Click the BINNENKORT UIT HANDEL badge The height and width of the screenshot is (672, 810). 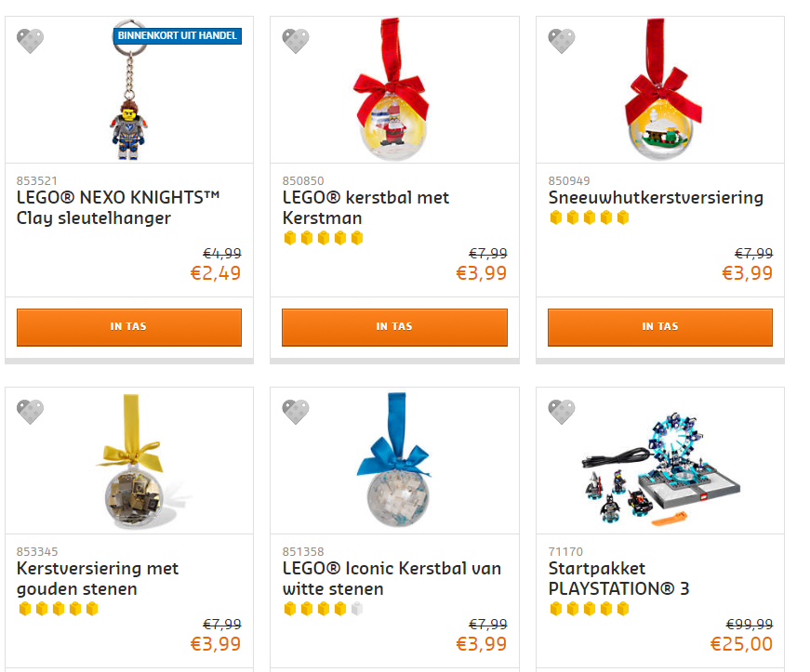coord(178,35)
